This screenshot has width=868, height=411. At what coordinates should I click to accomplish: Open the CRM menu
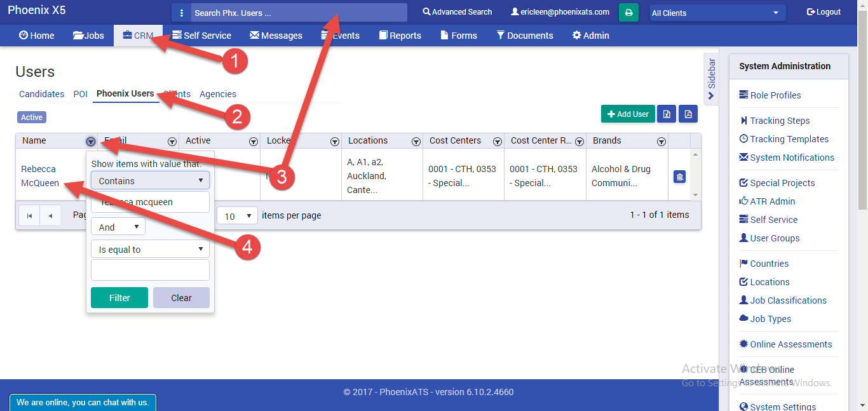(138, 36)
